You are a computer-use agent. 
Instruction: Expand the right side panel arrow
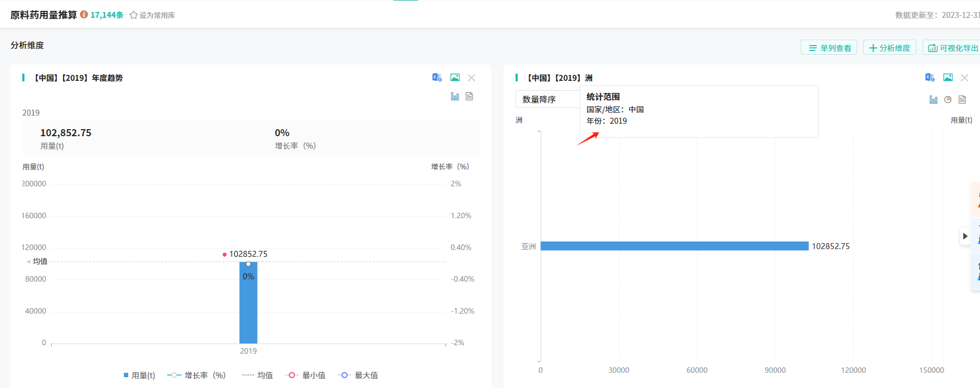965,236
